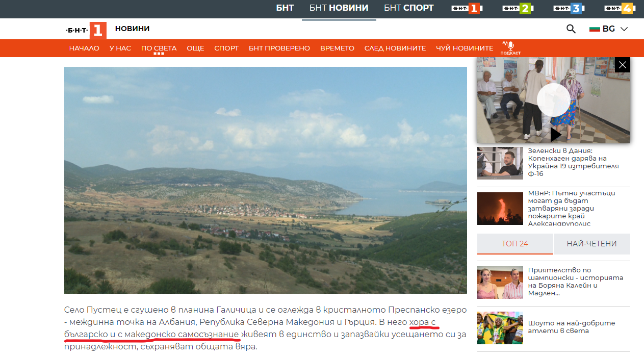The image size is (644, 356).
Task: Select the ТОП 24 tab
Action: pyautogui.click(x=515, y=244)
